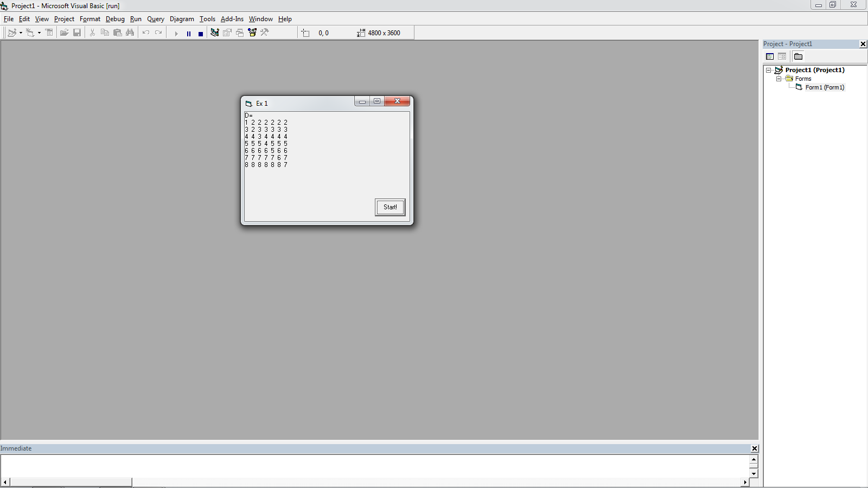Click the Save Project floppy icon
868x488 pixels.
tap(77, 33)
